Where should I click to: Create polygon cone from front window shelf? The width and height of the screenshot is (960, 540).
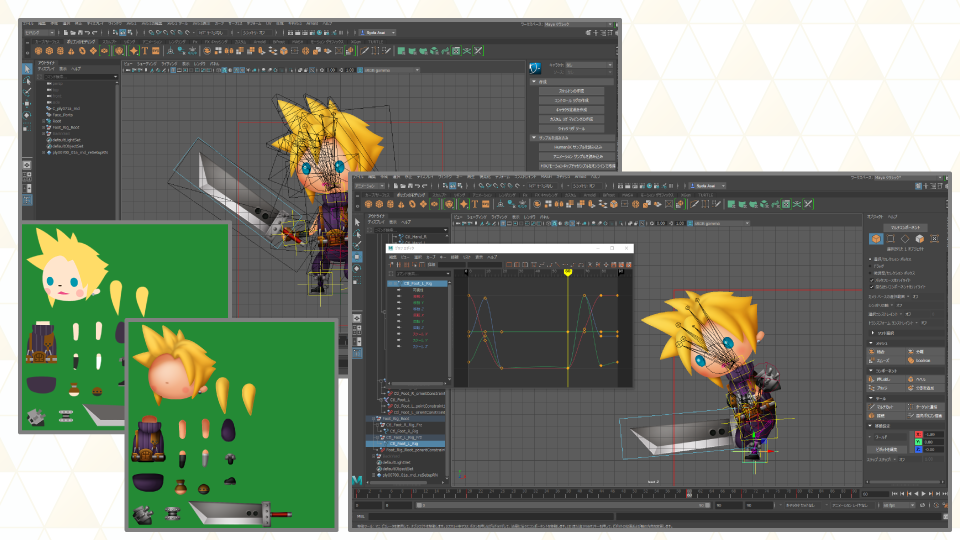click(402, 204)
